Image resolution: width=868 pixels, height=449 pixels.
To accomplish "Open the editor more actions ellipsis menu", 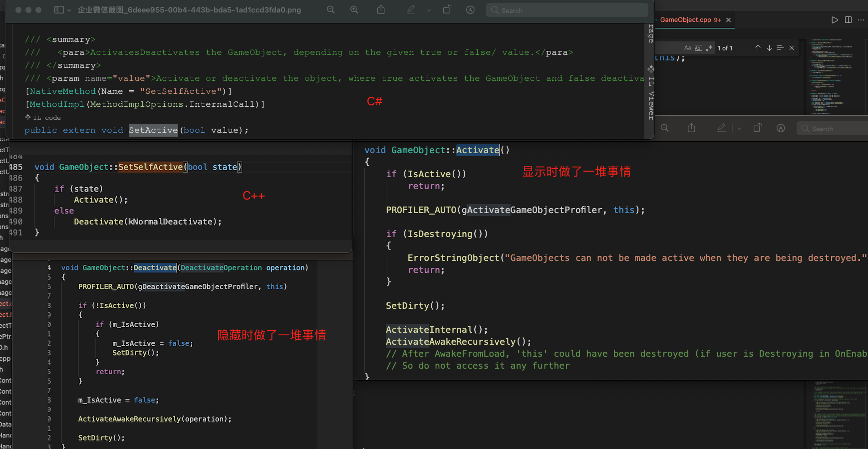I will pyautogui.click(x=861, y=20).
